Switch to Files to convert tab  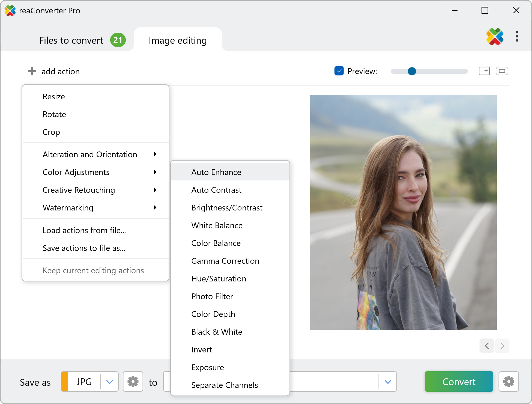tap(71, 40)
